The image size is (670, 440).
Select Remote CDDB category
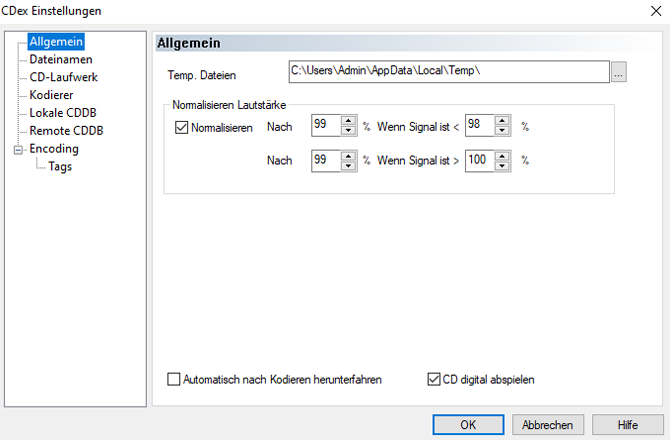[66, 131]
